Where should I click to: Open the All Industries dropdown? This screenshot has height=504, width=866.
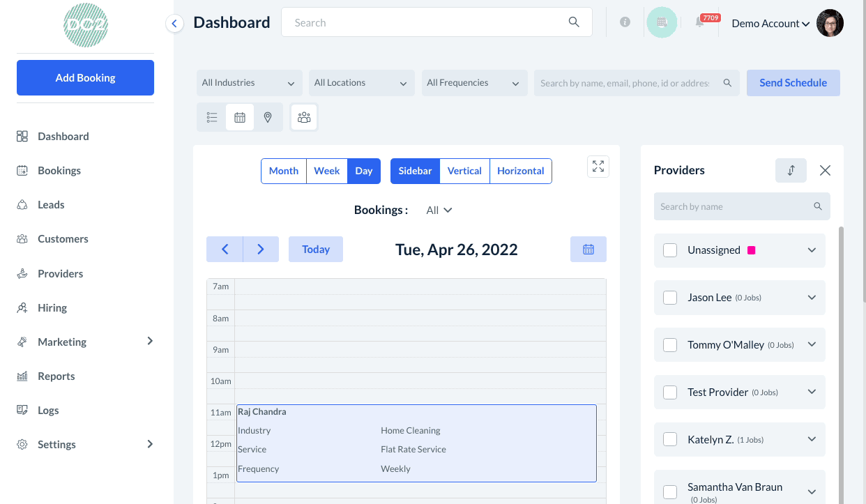coord(249,83)
